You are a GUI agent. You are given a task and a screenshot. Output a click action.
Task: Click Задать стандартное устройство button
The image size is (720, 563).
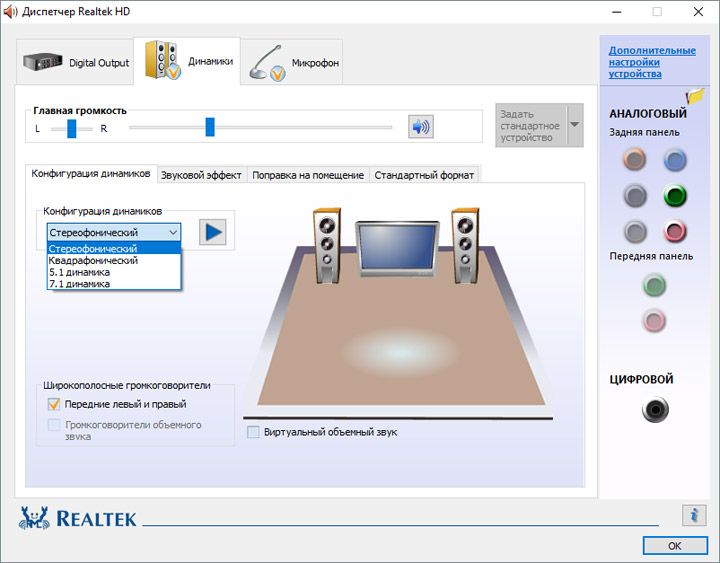click(x=531, y=125)
